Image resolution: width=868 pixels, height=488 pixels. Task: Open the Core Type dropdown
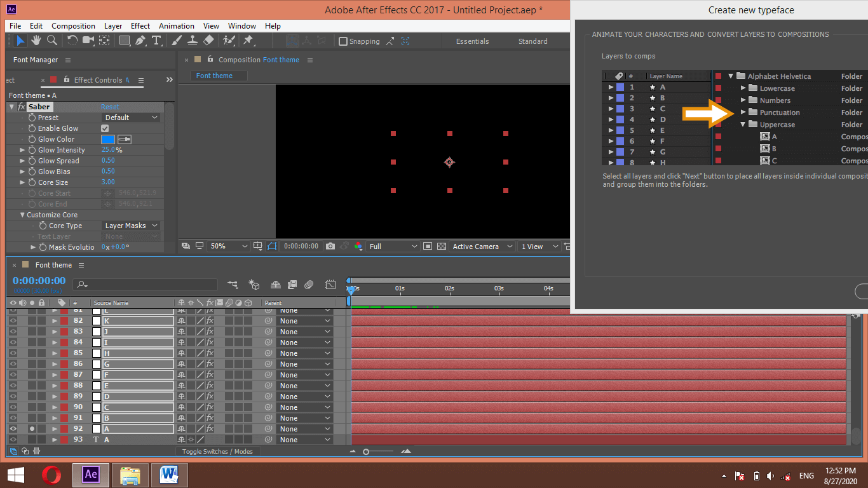tap(131, 226)
